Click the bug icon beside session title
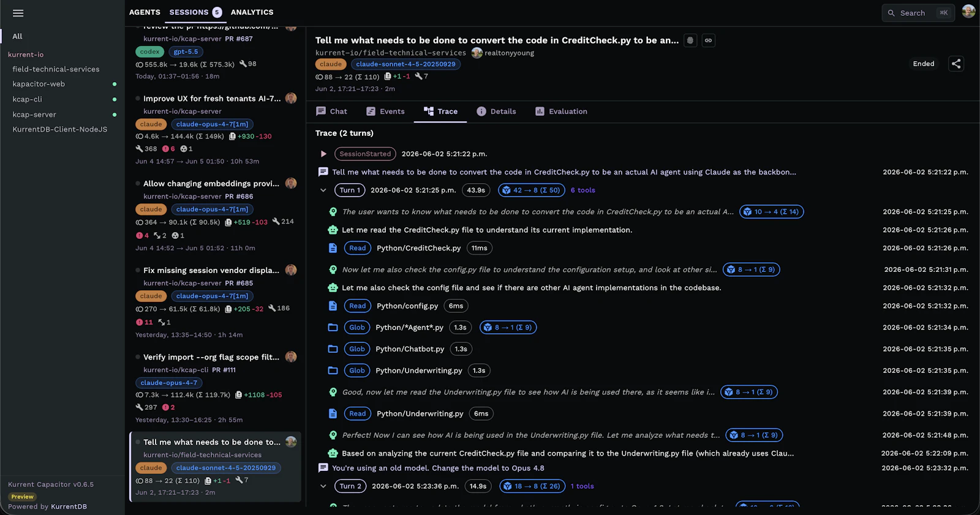 click(690, 40)
